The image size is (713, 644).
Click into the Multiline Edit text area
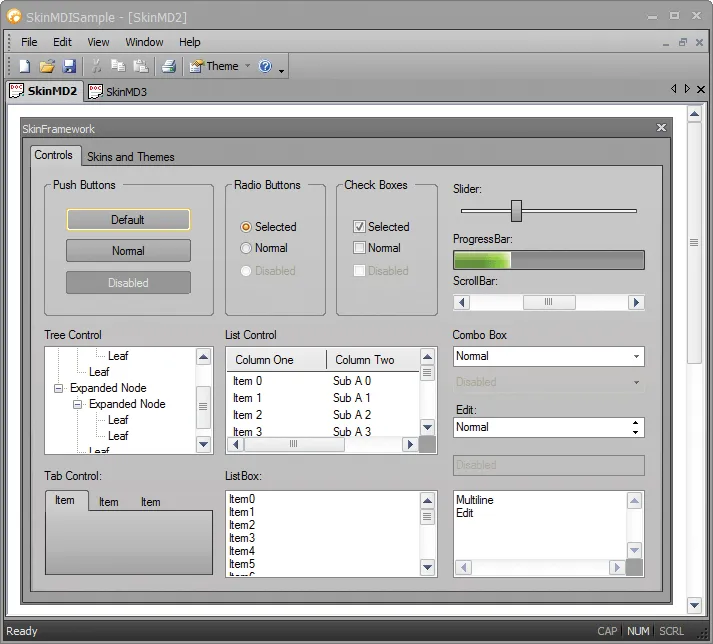pos(540,526)
